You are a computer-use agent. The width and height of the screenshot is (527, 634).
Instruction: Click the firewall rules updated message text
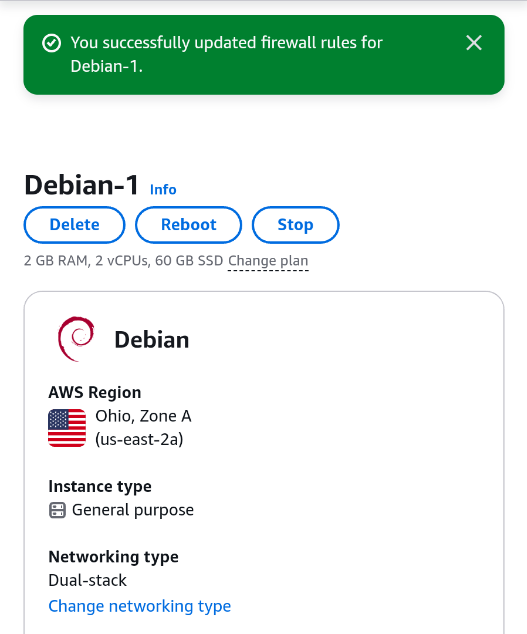[226, 55]
